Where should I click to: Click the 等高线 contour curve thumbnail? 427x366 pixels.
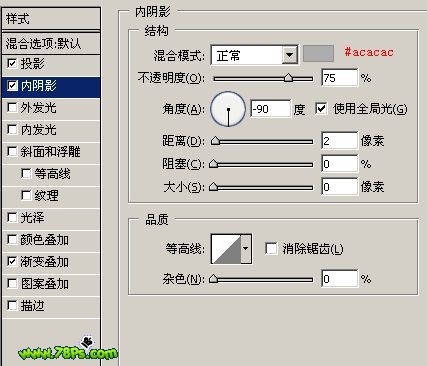coord(226,248)
